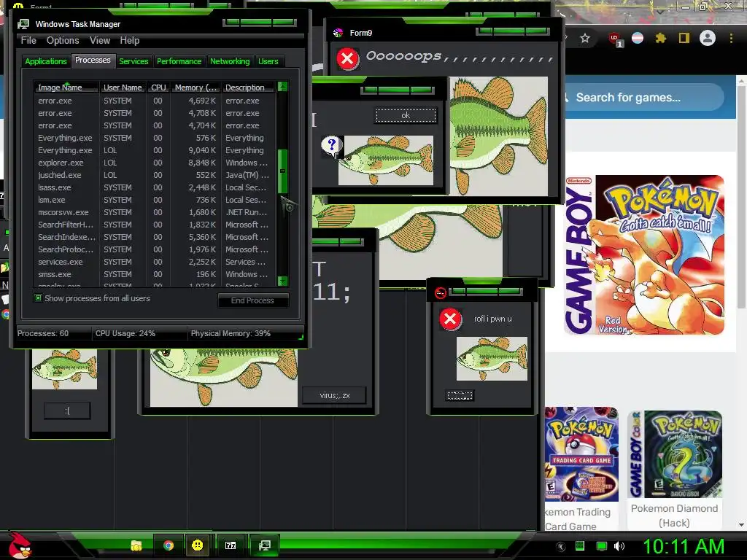
Task: Click the :( button in left dialog
Action: coord(67,411)
